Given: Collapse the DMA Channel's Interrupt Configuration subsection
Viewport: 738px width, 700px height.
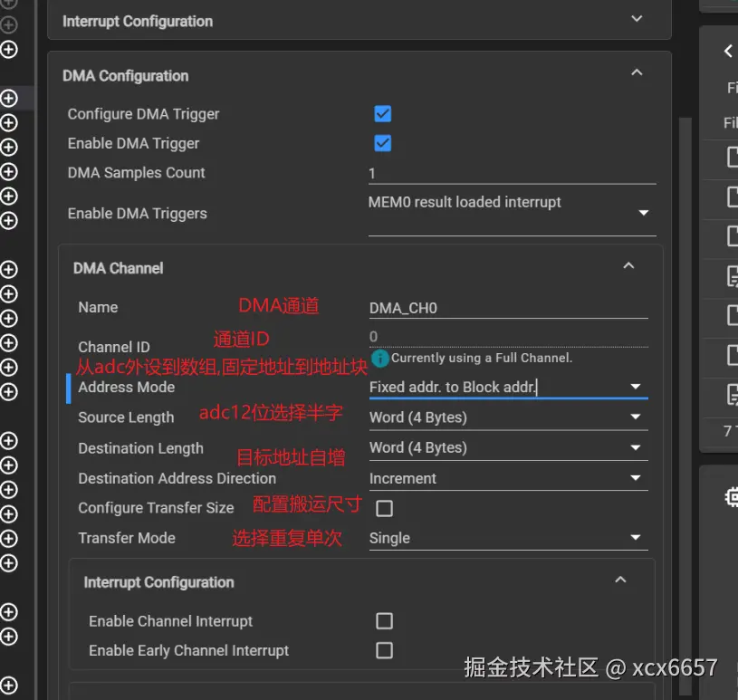Looking at the screenshot, I should [x=620, y=580].
